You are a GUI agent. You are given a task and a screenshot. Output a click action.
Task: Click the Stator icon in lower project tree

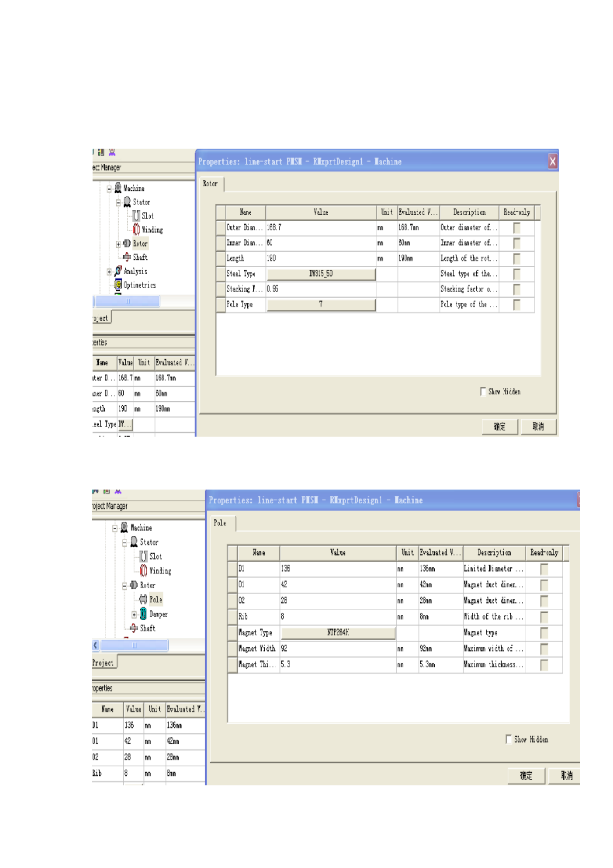click(134, 542)
